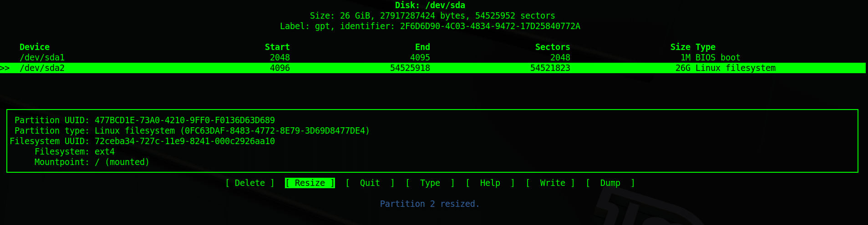This screenshot has width=868, height=225.
Task: Select the /dev/sda1 partition row
Action: tap(432, 57)
